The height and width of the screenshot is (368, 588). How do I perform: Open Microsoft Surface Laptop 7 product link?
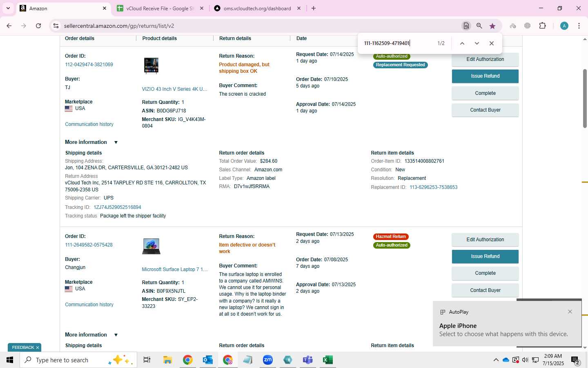[x=174, y=269]
